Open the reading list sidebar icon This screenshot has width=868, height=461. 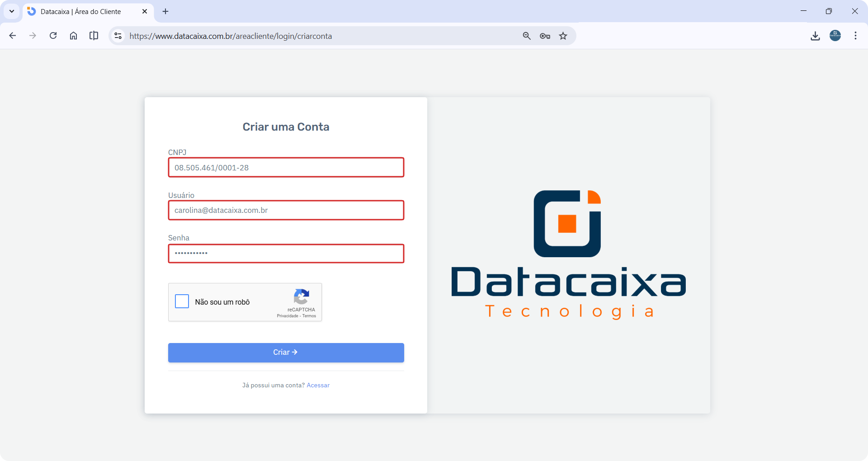94,36
